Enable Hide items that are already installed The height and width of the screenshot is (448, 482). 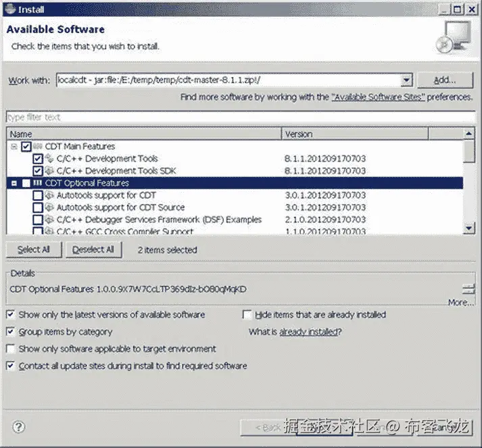coord(247,314)
